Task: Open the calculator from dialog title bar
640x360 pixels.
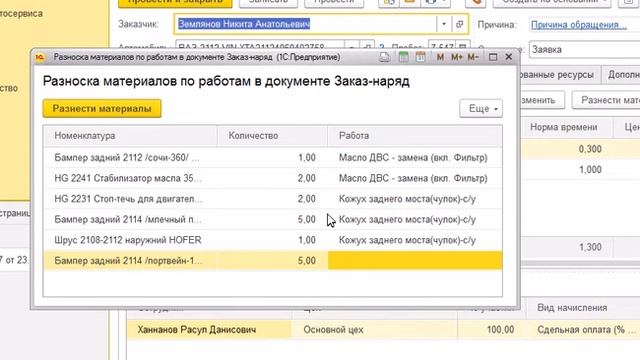Action: pyautogui.click(x=403, y=57)
